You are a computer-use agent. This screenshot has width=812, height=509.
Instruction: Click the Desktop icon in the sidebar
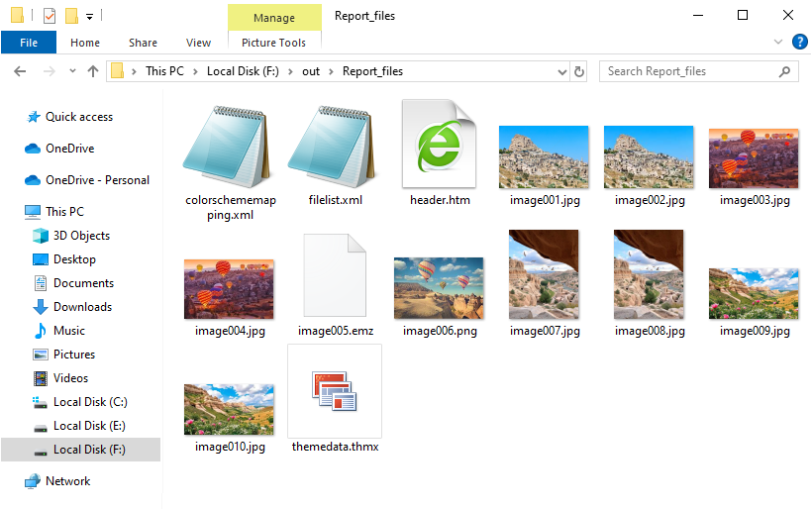pos(41,259)
